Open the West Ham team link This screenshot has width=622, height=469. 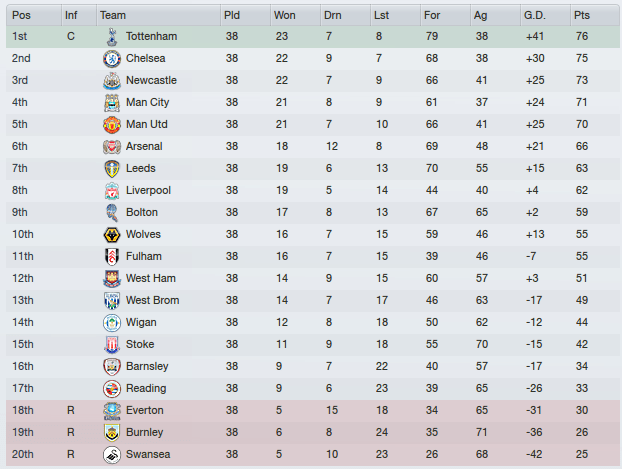click(151, 278)
